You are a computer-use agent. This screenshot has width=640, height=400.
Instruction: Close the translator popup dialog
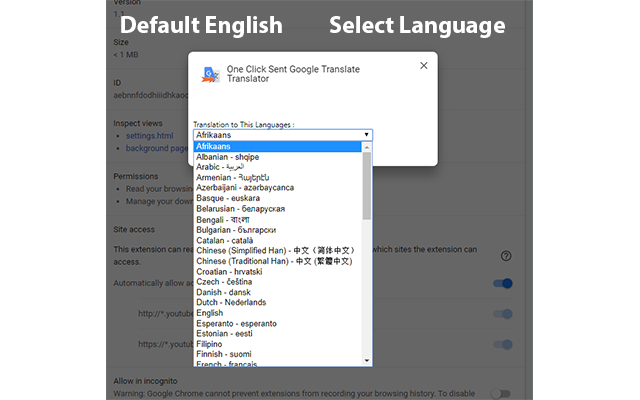pyautogui.click(x=423, y=66)
